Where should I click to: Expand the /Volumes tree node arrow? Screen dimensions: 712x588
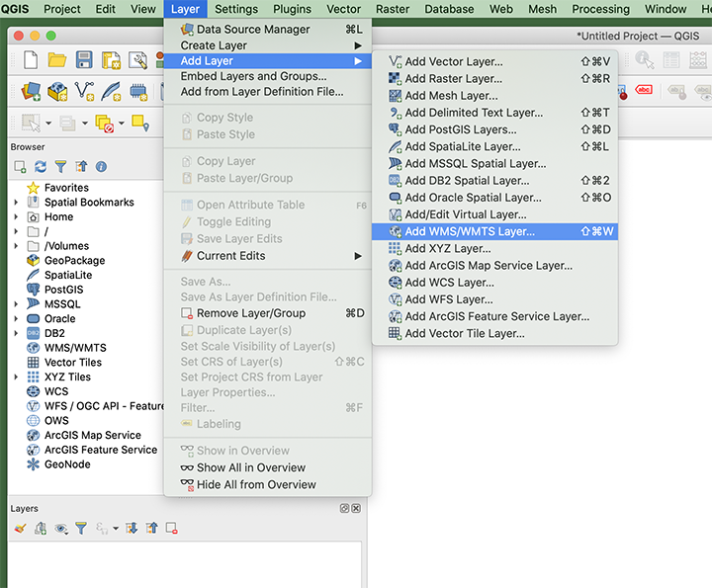(16, 246)
